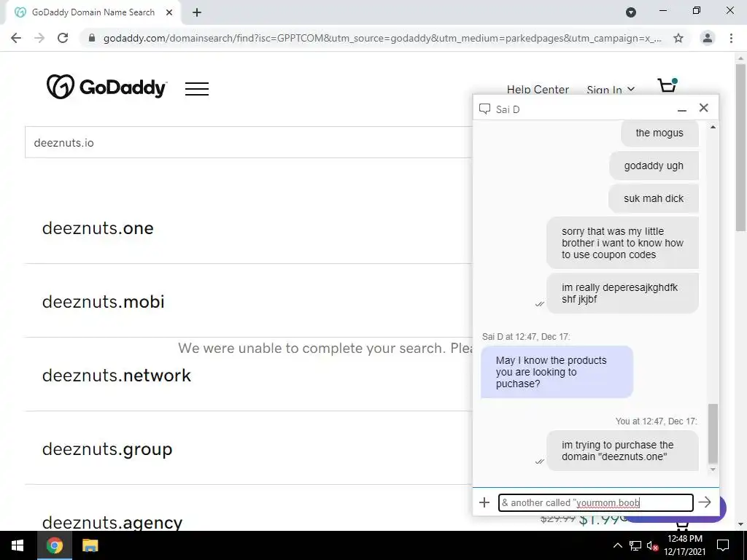Open the Chrome profile avatar
Image resolution: width=747 pixels, height=560 pixels.
[x=708, y=38]
